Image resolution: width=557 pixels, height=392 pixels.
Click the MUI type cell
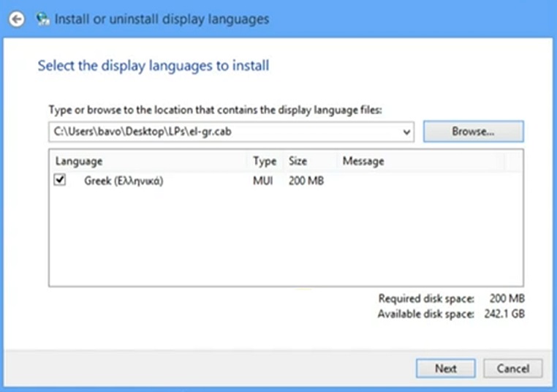coord(263,181)
